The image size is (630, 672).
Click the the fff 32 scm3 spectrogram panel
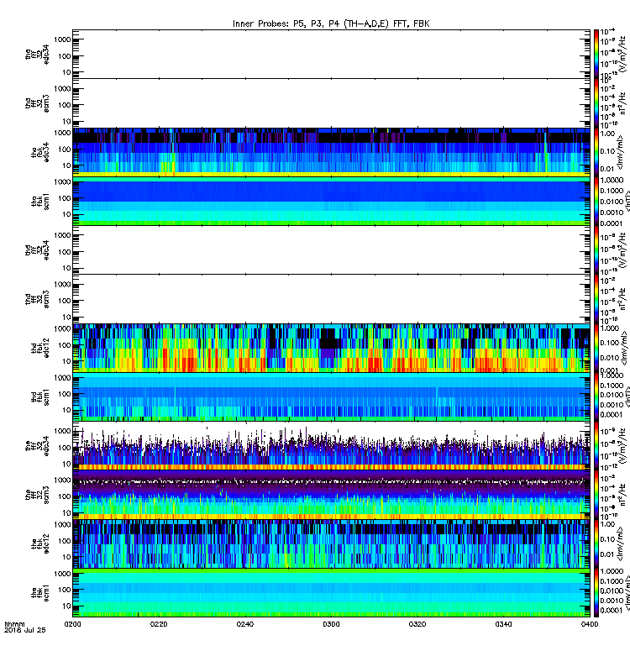(331, 495)
